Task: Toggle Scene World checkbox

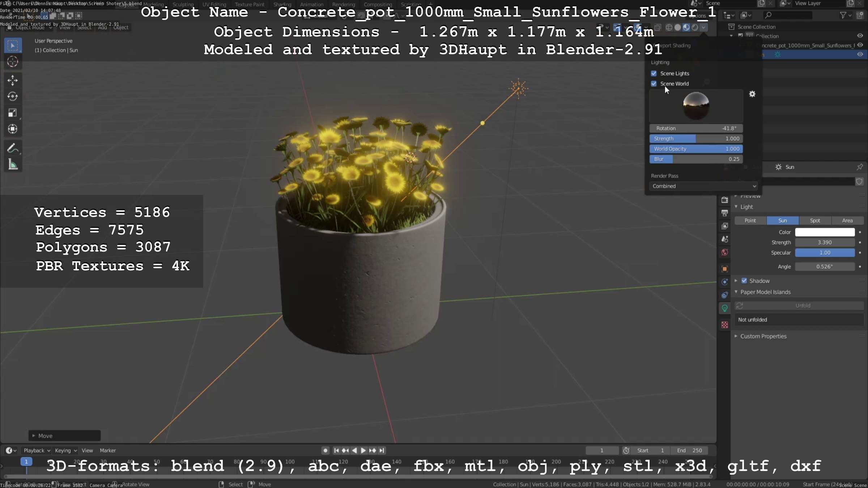Action: (654, 84)
